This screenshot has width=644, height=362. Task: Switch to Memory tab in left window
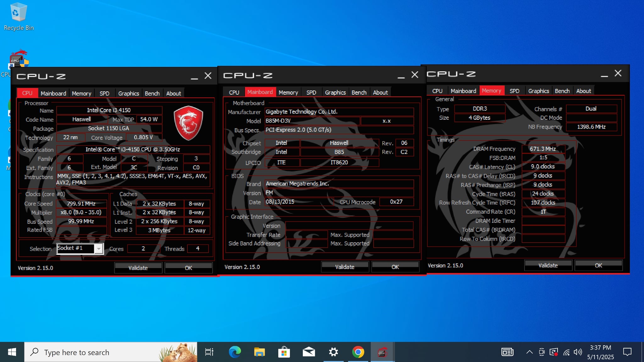[81, 93]
